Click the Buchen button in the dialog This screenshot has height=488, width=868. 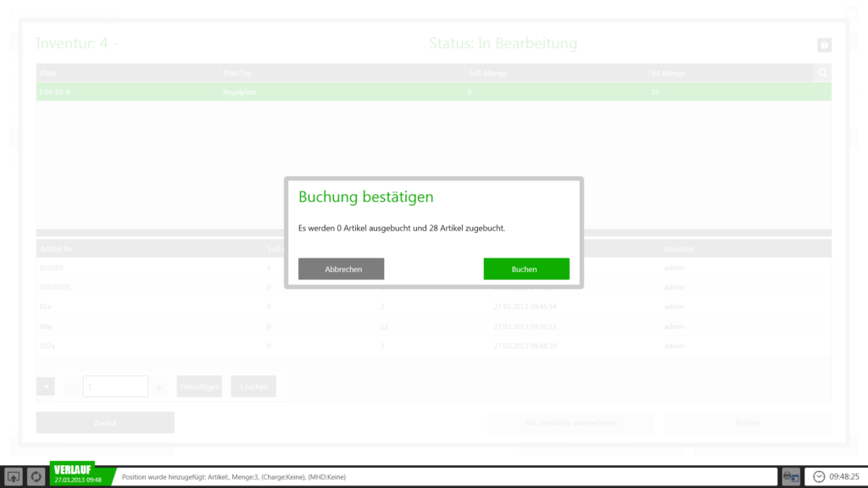[526, 269]
